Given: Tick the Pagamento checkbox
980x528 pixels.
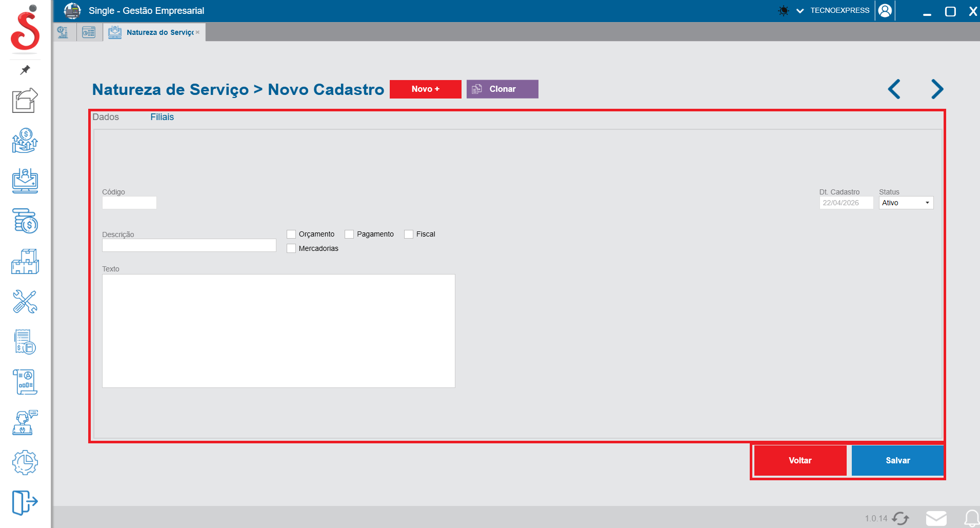Looking at the screenshot, I should coord(349,234).
